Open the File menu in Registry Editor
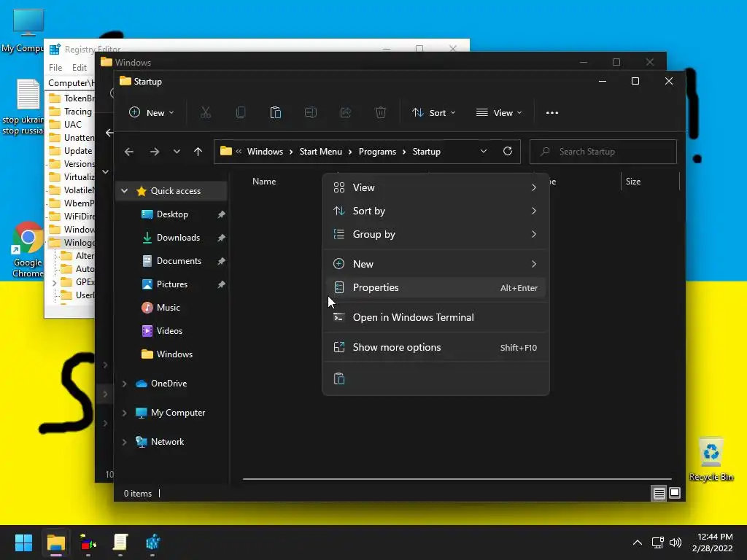Image resolution: width=747 pixels, height=560 pixels. 55,68
